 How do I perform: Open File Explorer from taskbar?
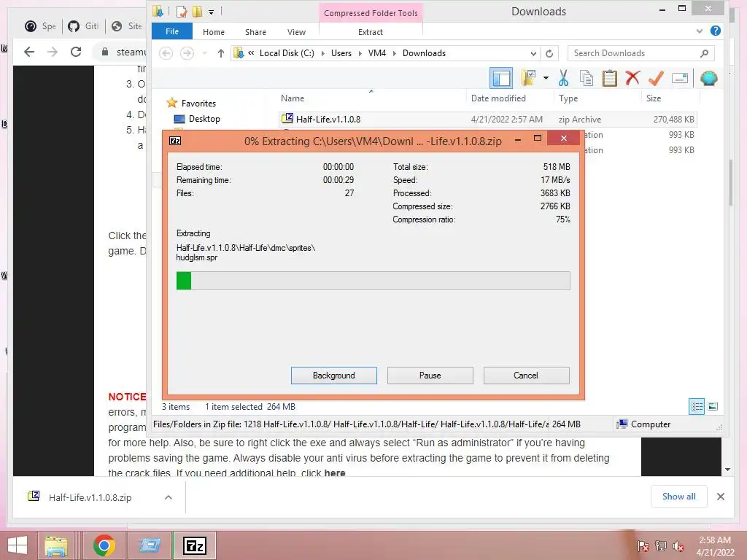pos(55,545)
